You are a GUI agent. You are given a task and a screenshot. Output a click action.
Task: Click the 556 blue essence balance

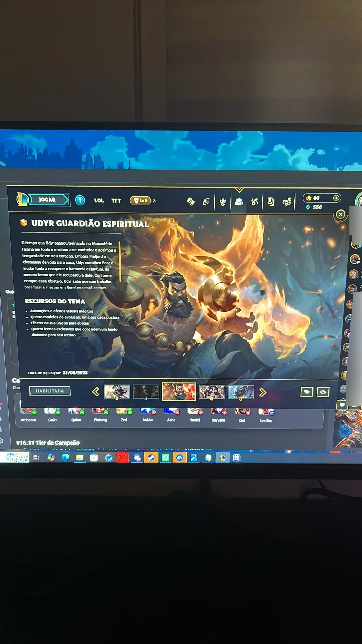(x=314, y=207)
